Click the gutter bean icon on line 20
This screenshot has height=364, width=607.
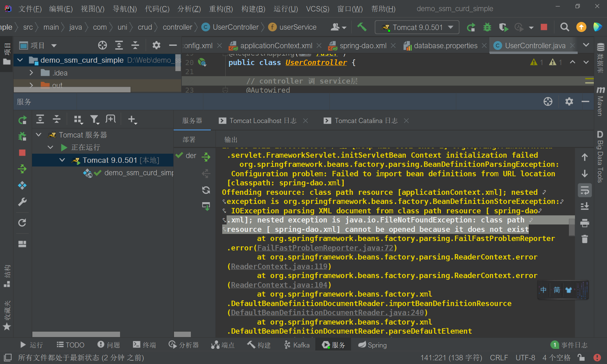pos(202,62)
